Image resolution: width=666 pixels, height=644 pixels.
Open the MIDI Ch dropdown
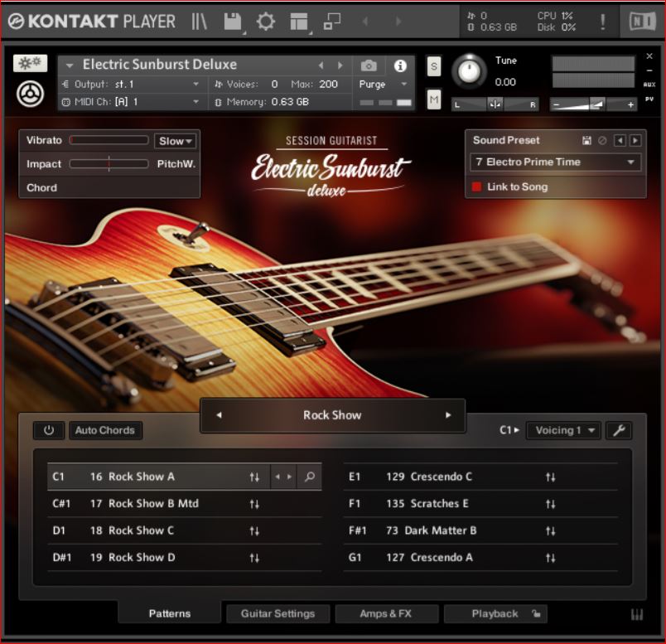coord(131,102)
